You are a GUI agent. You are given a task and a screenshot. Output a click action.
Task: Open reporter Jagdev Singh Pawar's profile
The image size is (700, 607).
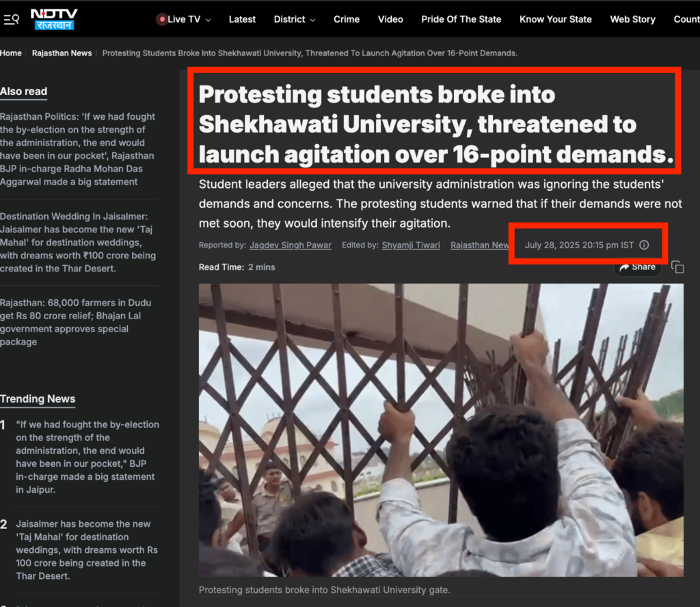(290, 245)
